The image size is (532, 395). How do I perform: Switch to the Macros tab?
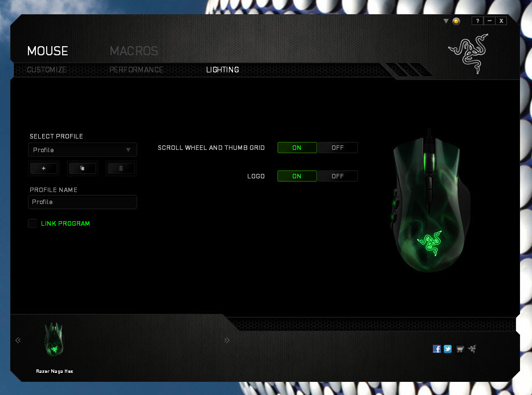pos(134,51)
